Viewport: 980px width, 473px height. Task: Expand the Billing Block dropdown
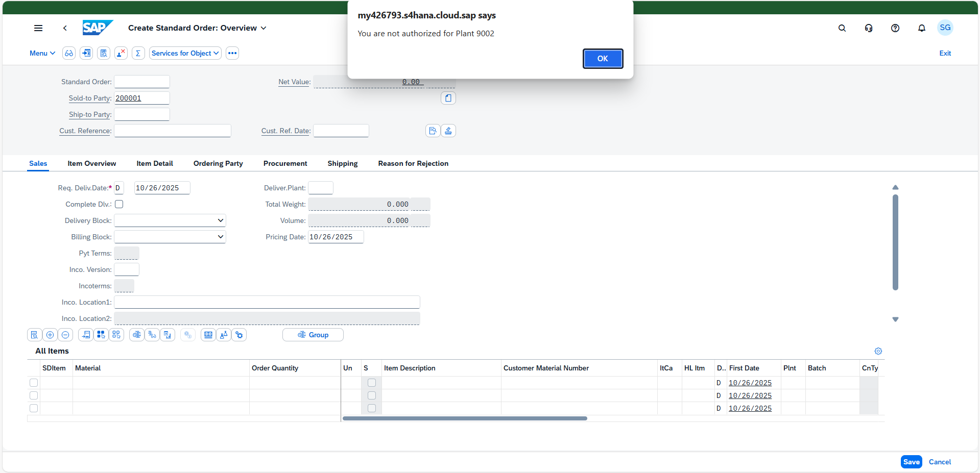[x=170, y=237]
